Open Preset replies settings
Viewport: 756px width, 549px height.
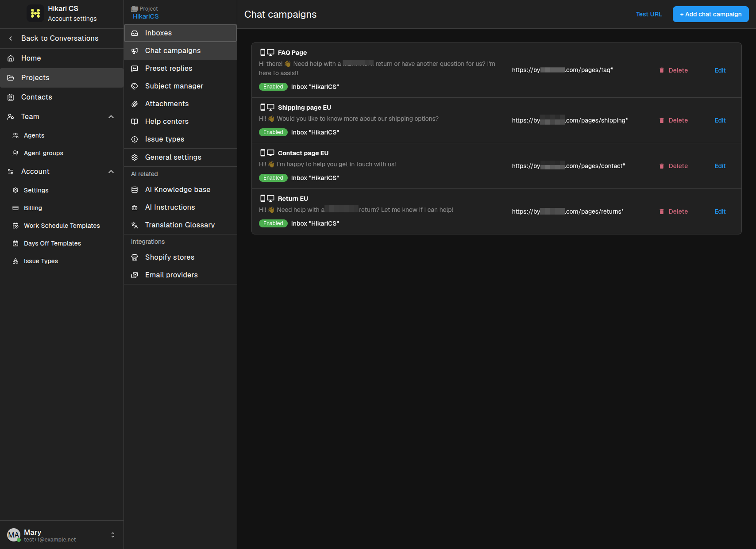[x=181, y=69]
